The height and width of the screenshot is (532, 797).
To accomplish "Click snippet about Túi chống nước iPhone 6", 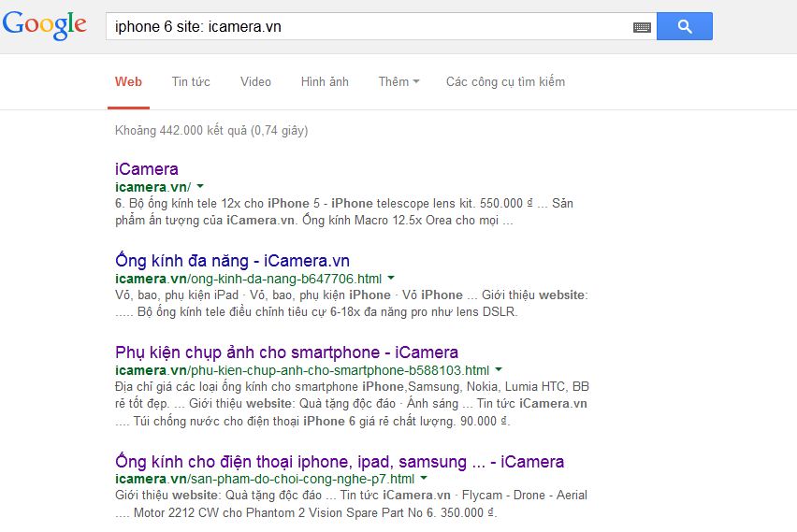I will coord(352,404).
